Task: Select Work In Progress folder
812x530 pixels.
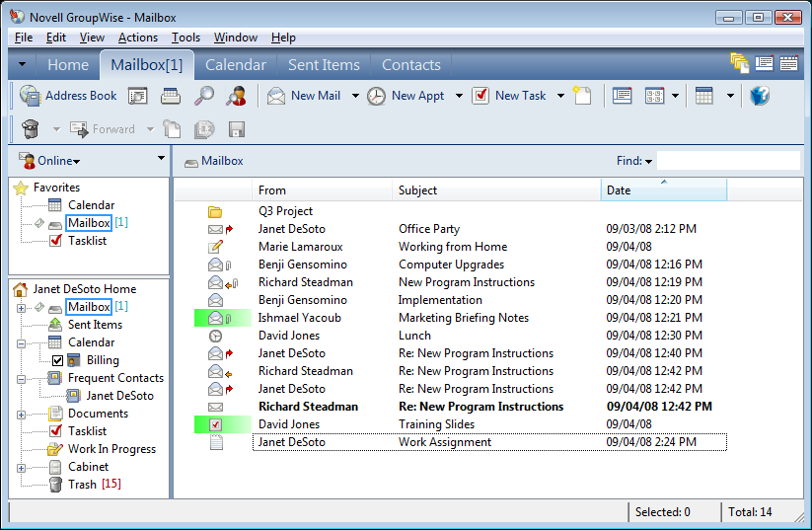Action: pos(111,449)
